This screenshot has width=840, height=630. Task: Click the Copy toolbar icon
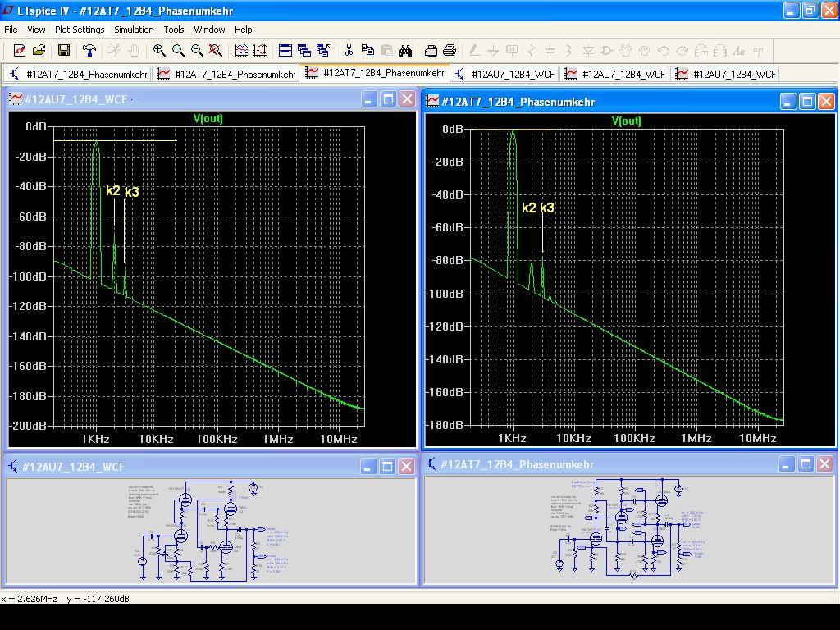[367, 51]
